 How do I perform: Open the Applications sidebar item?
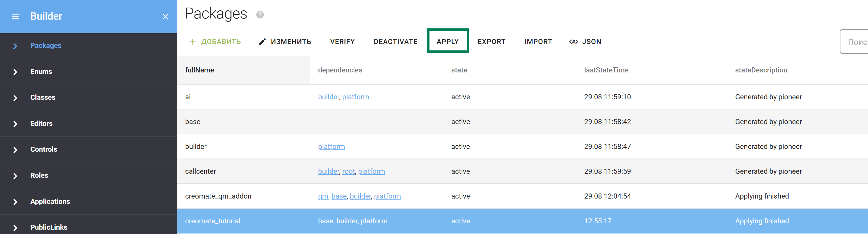pos(50,201)
